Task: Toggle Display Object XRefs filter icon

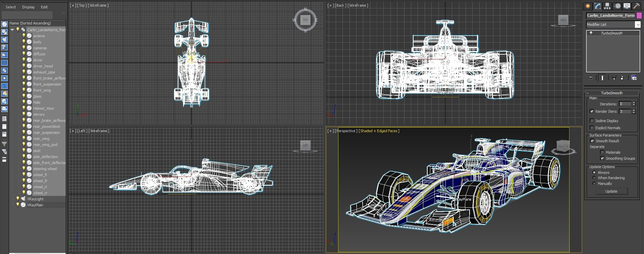Action: 4,78
